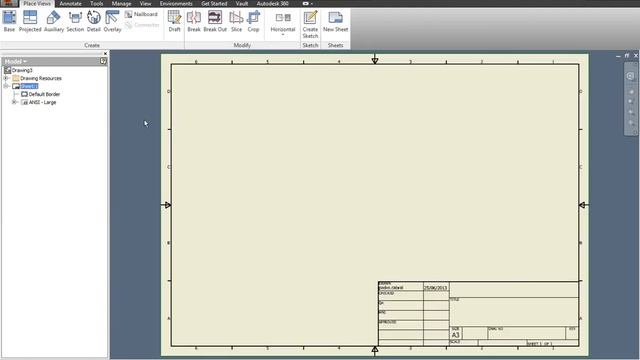Click the Sheets panel label

[x=336, y=45]
